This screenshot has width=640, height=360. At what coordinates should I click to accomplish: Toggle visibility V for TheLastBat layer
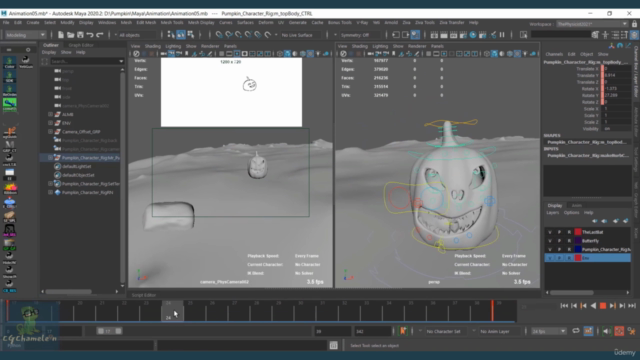(550, 232)
